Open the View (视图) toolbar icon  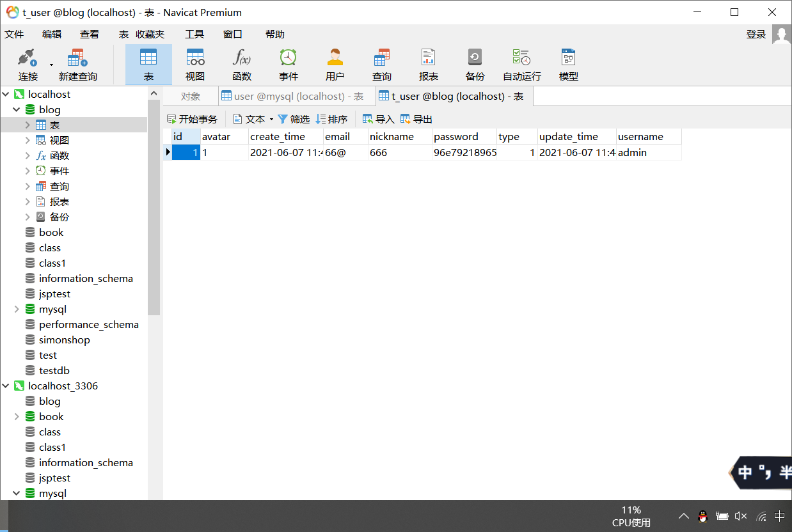coord(195,65)
